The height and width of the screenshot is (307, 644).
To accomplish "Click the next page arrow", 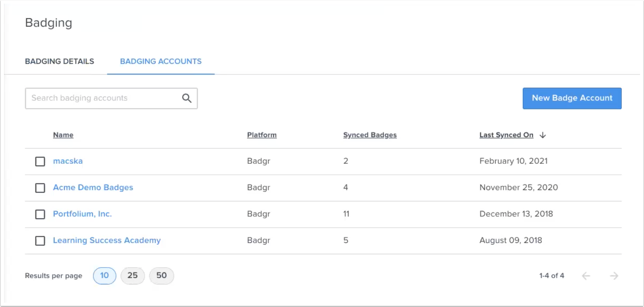I will tap(614, 275).
